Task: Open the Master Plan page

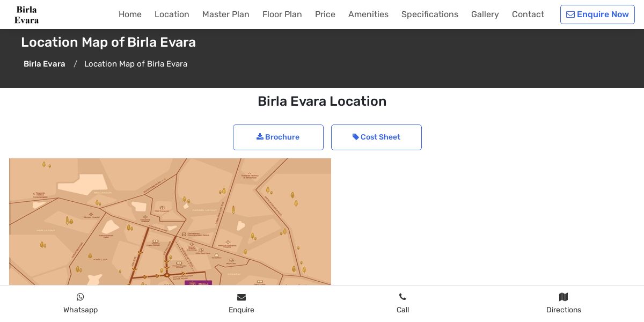Action: click(x=225, y=14)
